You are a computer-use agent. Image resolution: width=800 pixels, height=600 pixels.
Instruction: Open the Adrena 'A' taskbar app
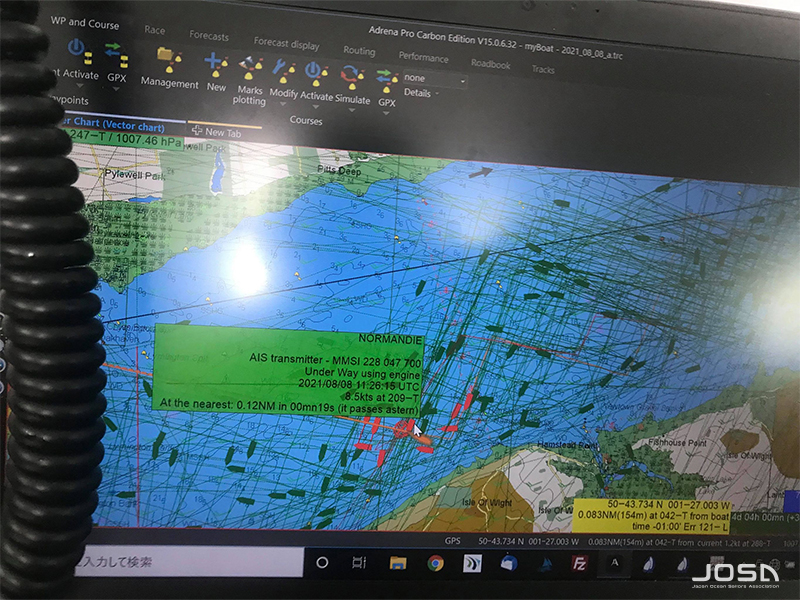click(615, 563)
